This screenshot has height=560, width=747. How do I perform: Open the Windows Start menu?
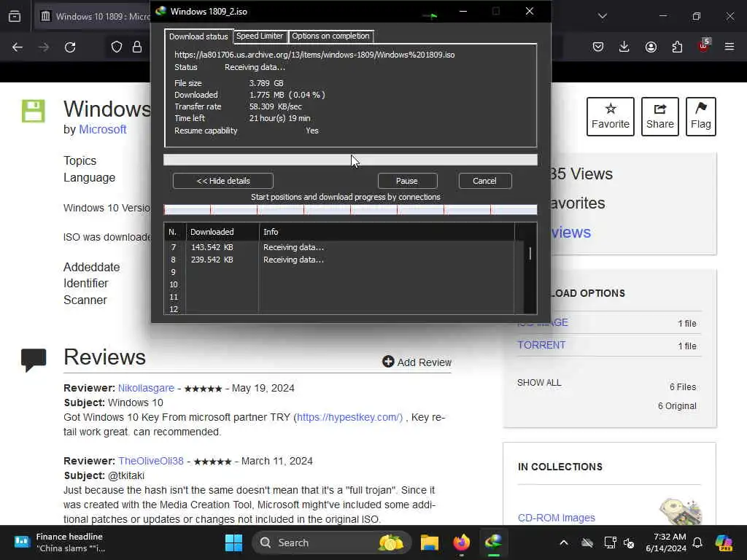coord(233,542)
